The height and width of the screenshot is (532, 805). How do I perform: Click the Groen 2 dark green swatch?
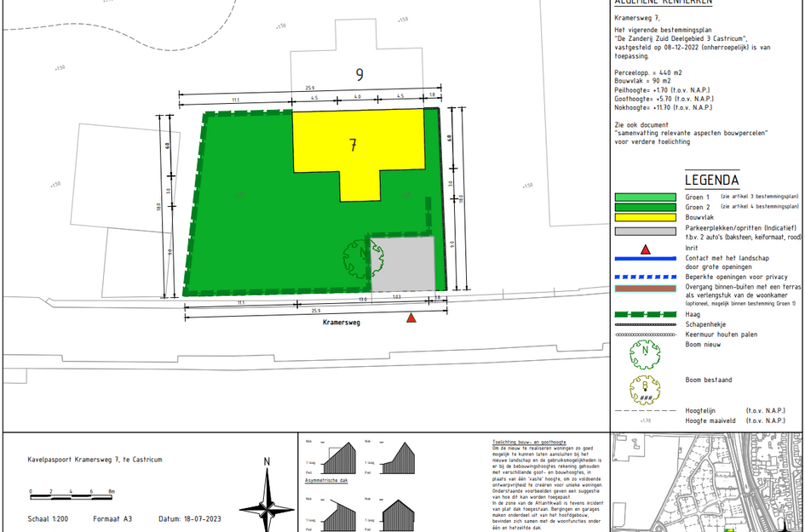(646, 207)
